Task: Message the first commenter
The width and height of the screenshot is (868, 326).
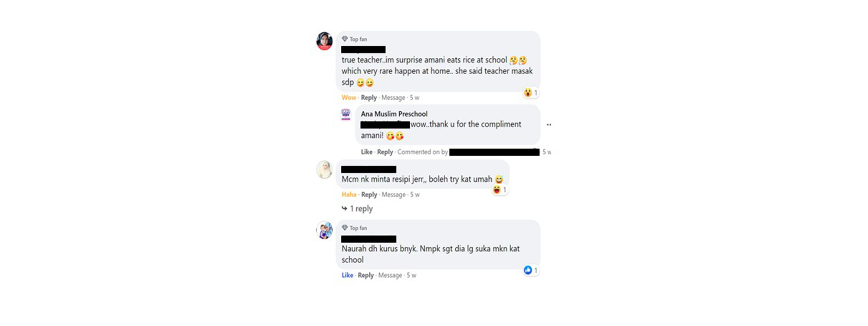Action: [x=393, y=98]
